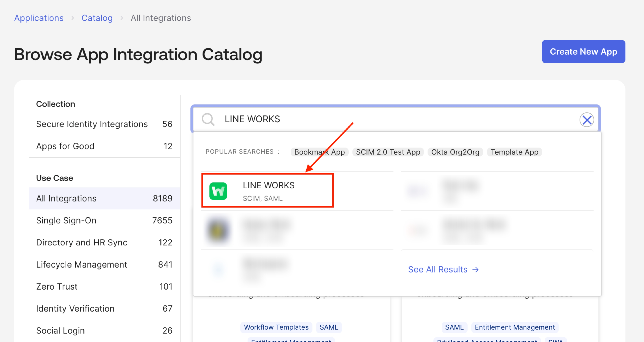Select the Social Login use case
Image resolution: width=644 pixels, height=342 pixels.
[104, 331]
